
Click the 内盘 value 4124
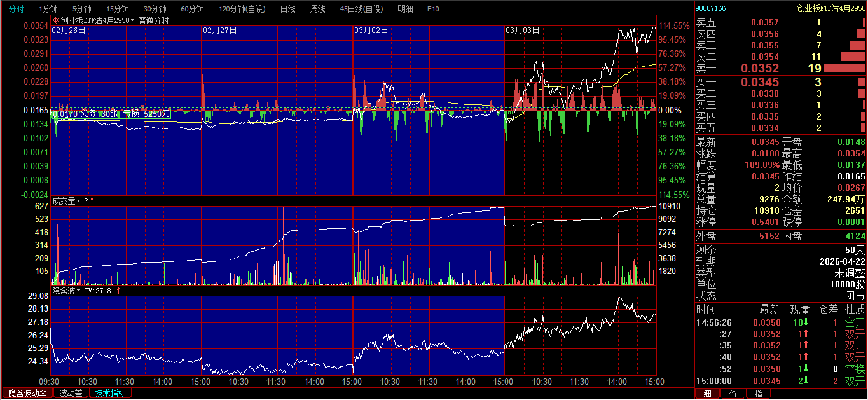[855, 237]
